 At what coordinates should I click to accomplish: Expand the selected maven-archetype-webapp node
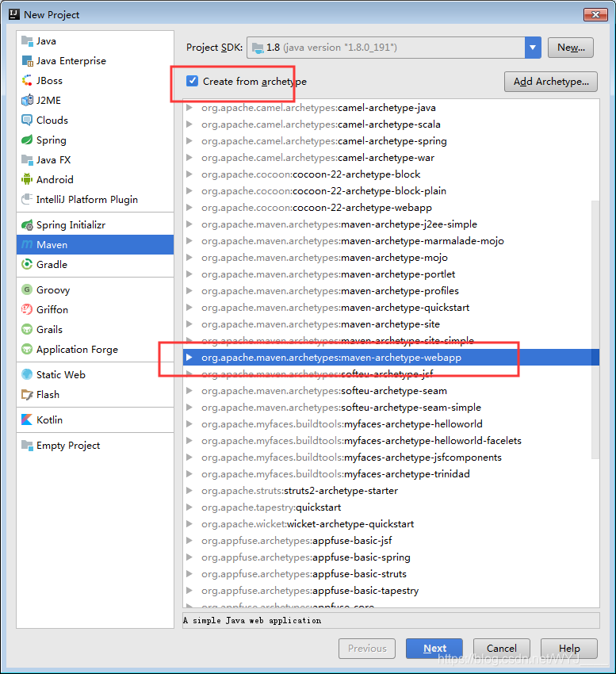point(189,358)
